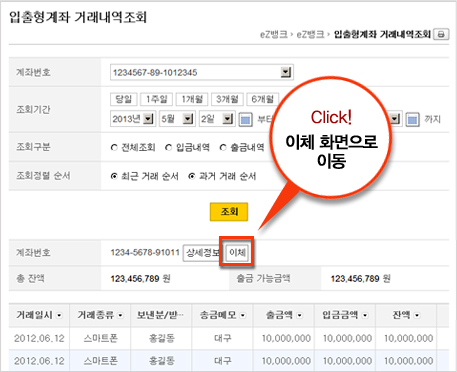Select the 6개월 period button
Viewport: 457px width, 372px height.
point(263,99)
